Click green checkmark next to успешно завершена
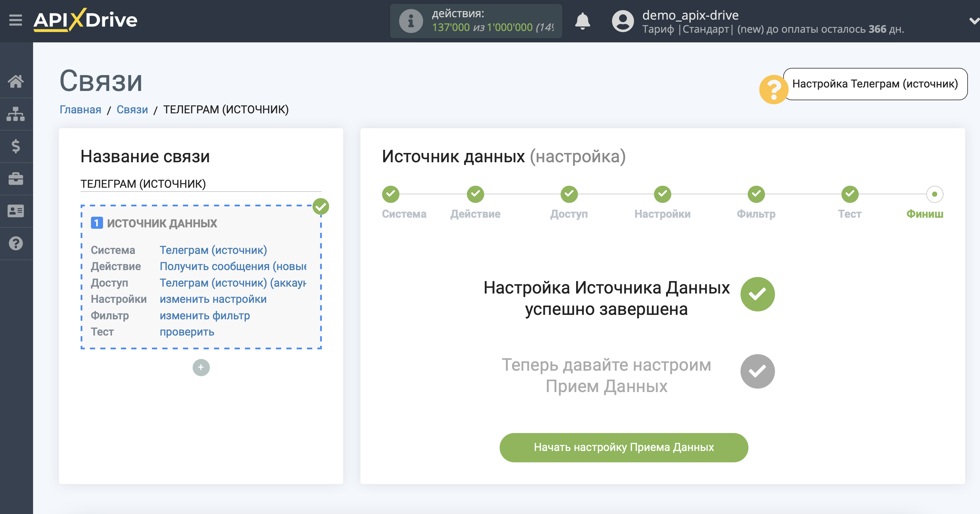This screenshot has width=980, height=514. [x=757, y=295]
